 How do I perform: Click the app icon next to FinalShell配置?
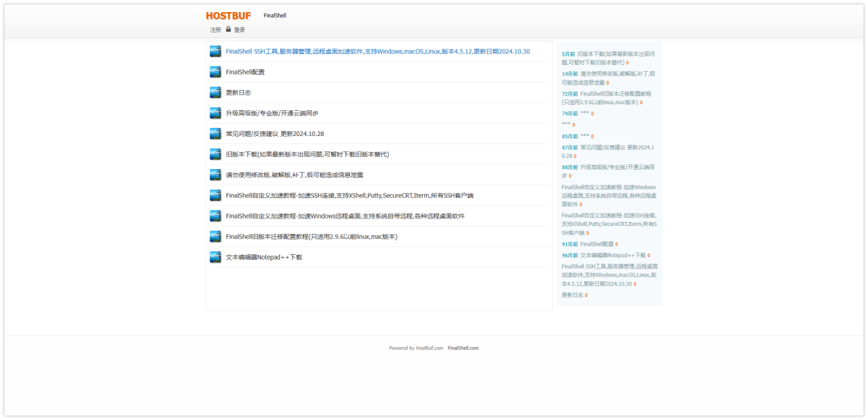coord(215,72)
